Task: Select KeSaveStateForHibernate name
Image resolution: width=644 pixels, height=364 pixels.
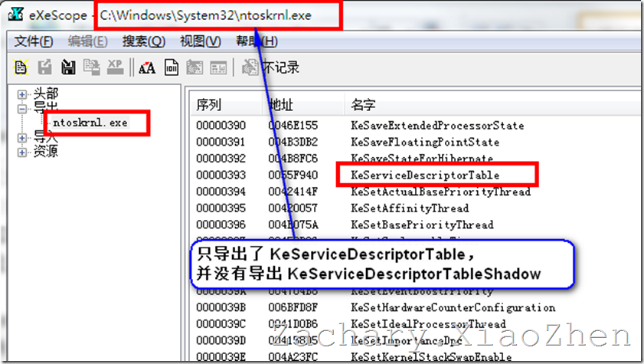Action: [x=422, y=158]
